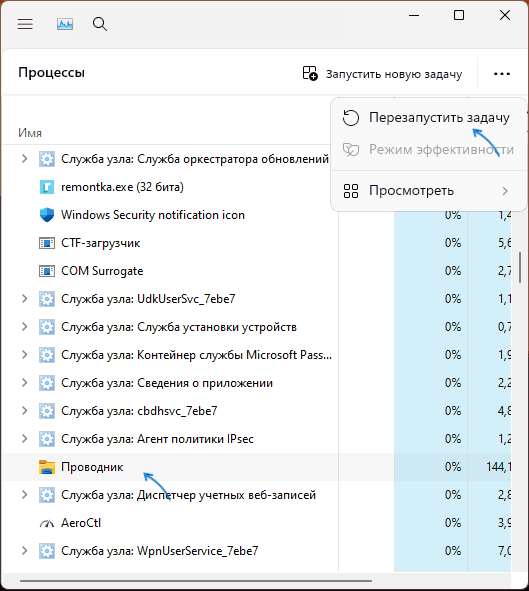The width and height of the screenshot is (529, 591).
Task: Click 0% CPU value of AeroCtl row
Action: pyautogui.click(x=453, y=523)
